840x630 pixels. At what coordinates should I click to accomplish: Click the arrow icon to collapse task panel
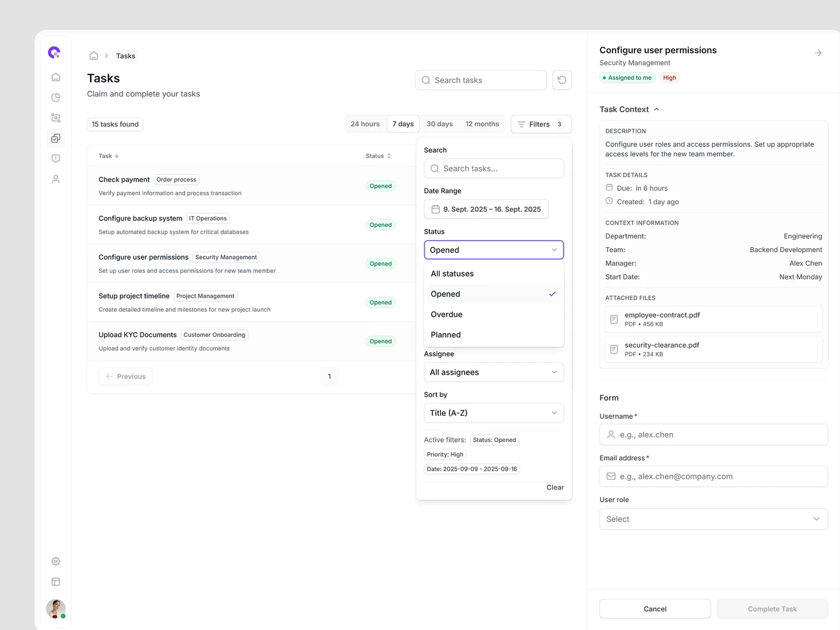coord(818,53)
